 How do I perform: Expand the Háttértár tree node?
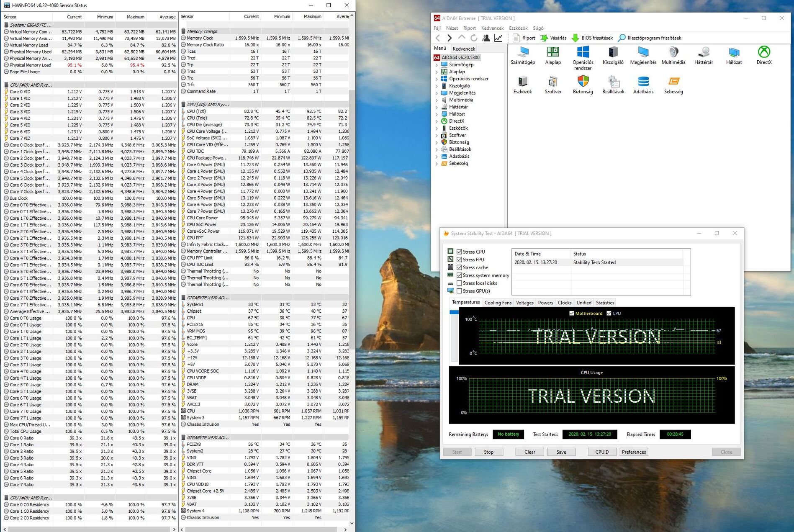[437, 107]
